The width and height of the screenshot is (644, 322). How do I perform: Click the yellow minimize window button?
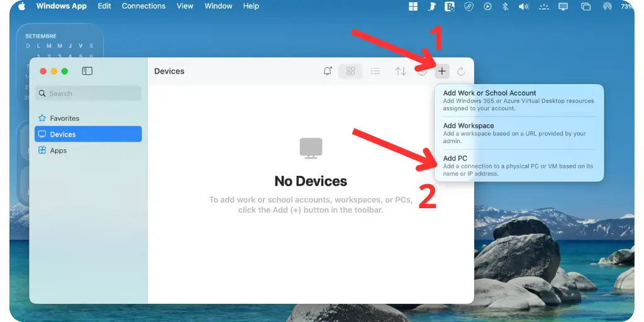(x=54, y=72)
